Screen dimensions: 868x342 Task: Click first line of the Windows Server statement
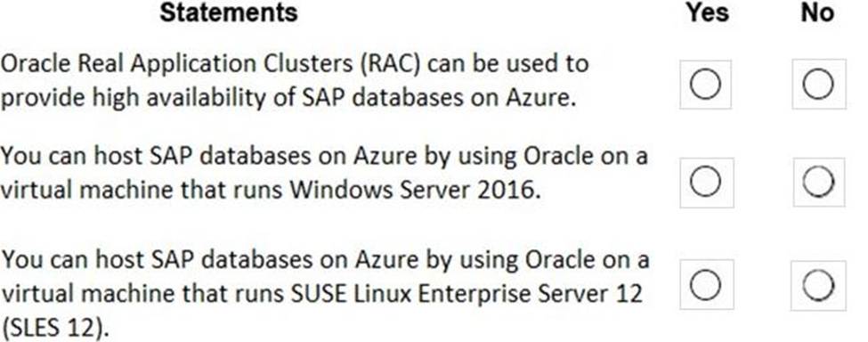click(x=324, y=157)
